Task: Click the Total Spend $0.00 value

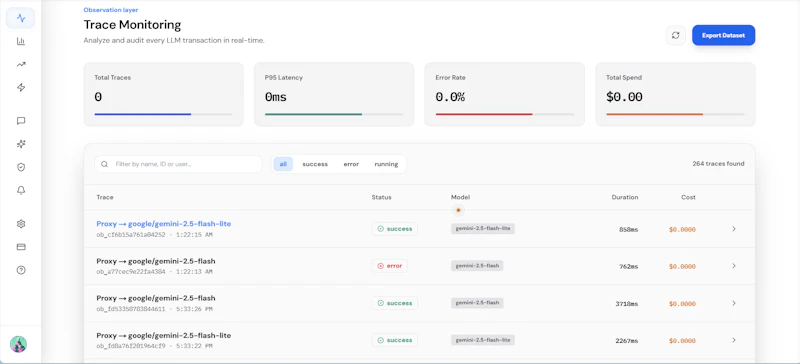Action: [x=624, y=97]
